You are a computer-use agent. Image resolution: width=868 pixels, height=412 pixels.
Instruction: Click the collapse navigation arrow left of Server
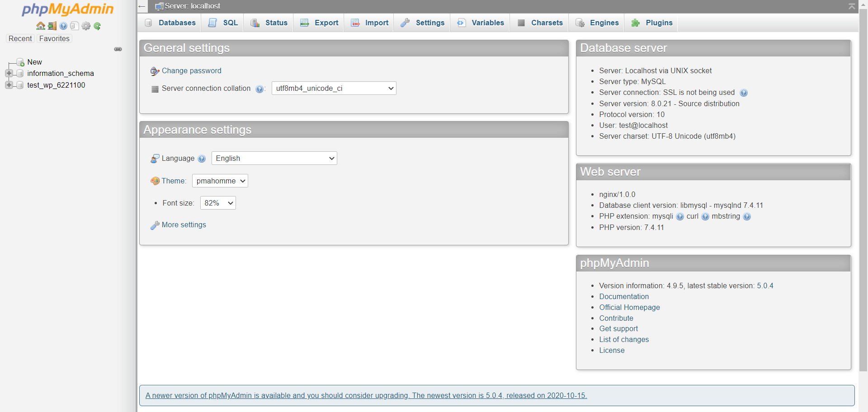[142, 6]
